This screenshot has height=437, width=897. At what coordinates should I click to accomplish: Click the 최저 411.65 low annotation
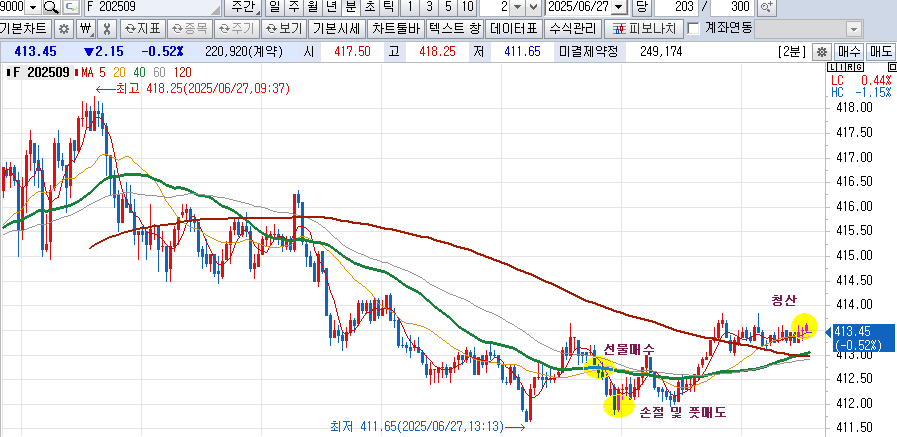pos(428,427)
